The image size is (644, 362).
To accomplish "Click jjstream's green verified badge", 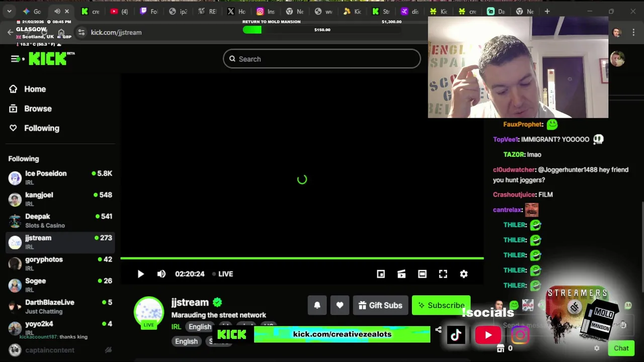I will pyautogui.click(x=217, y=303).
